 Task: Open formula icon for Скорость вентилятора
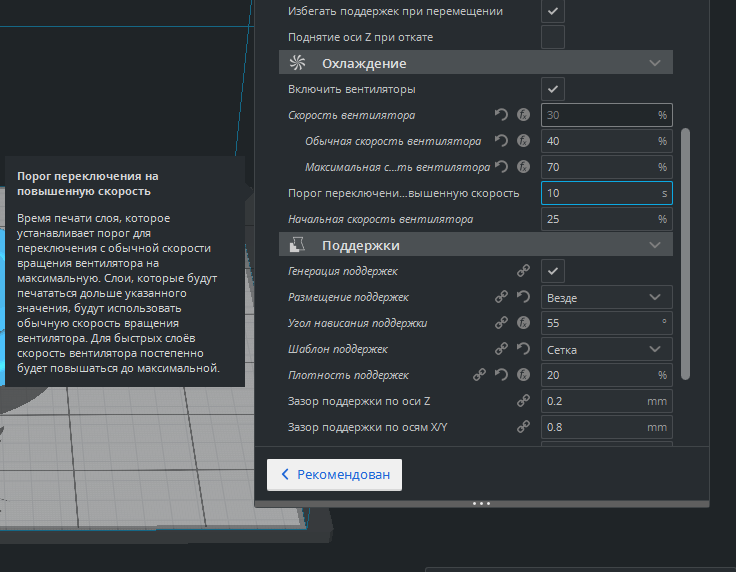pos(523,115)
